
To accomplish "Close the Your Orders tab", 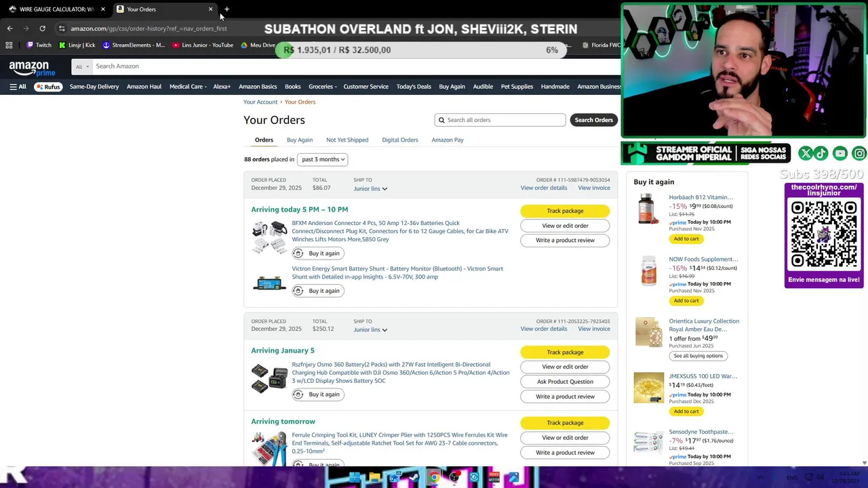I will (x=210, y=9).
